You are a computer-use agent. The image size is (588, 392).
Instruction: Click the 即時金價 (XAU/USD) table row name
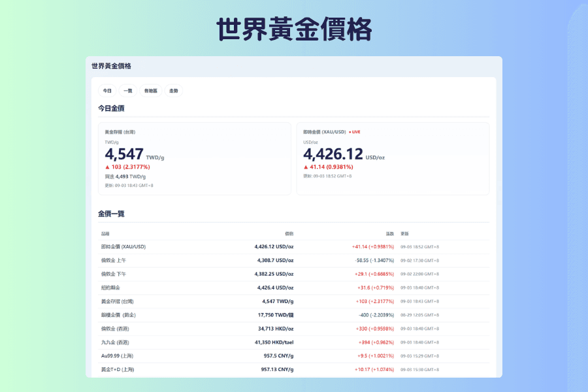[123, 247]
